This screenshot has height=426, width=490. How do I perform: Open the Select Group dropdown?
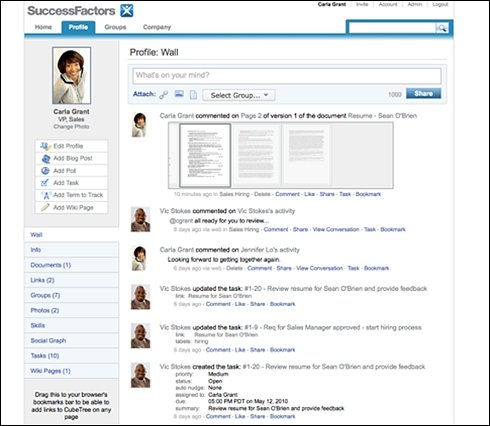239,95
